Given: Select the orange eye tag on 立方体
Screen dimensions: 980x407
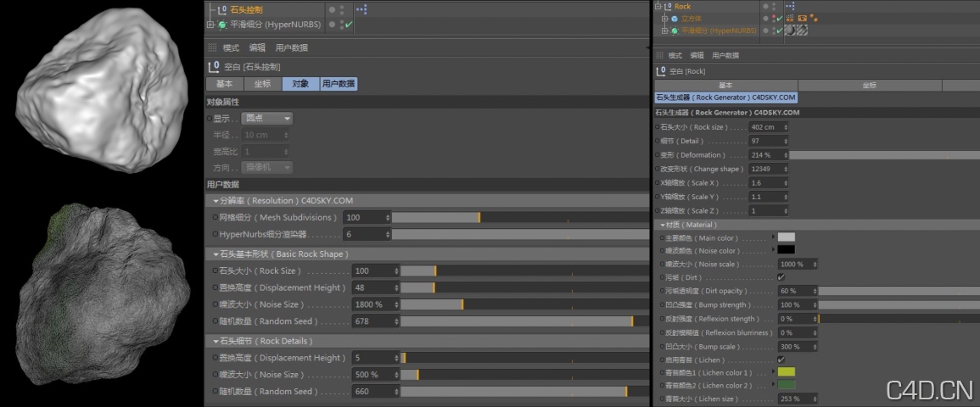Looking at the screenshot, I should click(x=802, y=19).
